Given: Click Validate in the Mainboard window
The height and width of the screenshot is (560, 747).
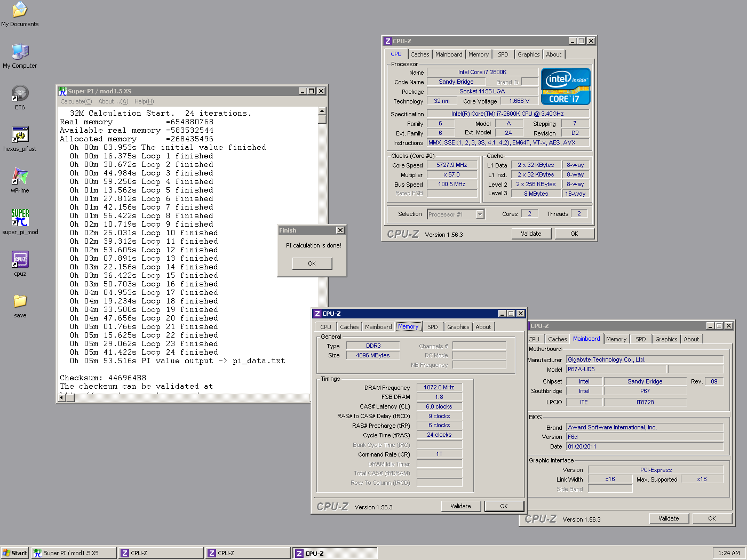Looking at the screenshot, I should [669, 518].
